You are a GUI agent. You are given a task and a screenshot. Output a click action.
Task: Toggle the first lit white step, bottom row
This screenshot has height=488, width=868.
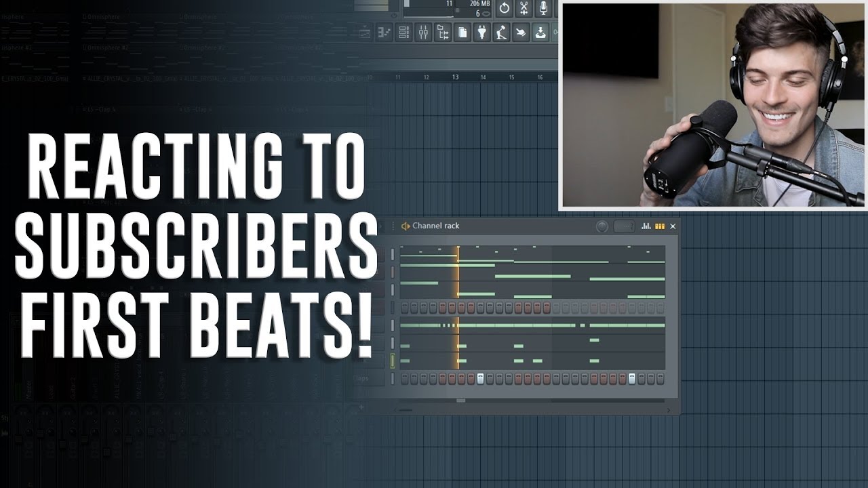tap(480, 378)
